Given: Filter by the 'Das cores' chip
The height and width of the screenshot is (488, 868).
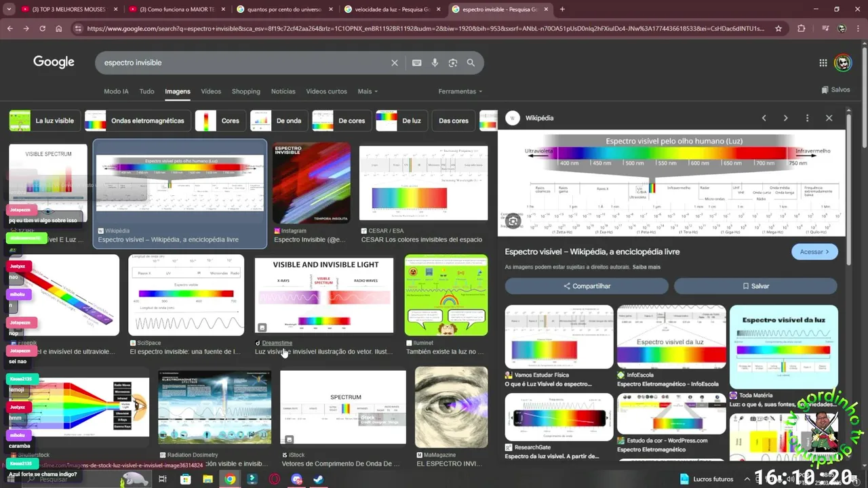Looking at the screenshot, I should [453, 121].
